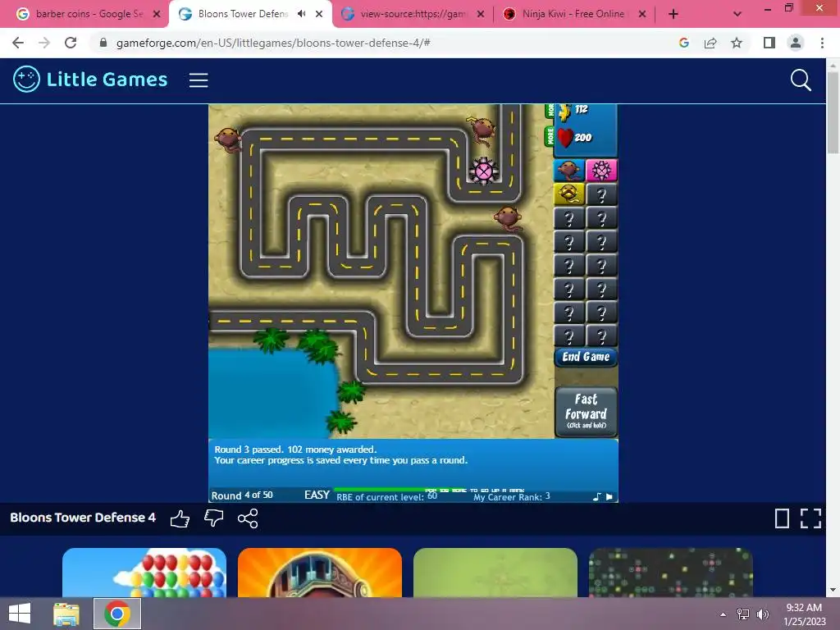Select the dart monkey above the tack shooter
The width and height of the screenshot is (840, 630).
[482, 130]
